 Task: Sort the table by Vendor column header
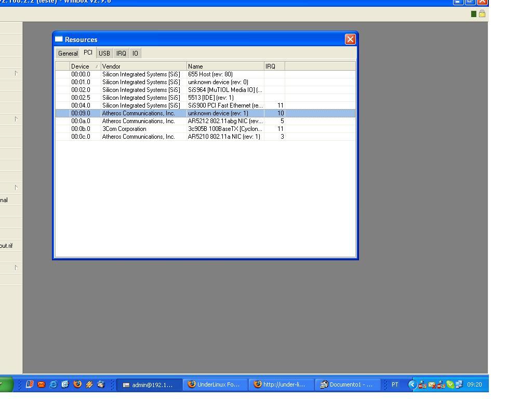coord(143,66)
